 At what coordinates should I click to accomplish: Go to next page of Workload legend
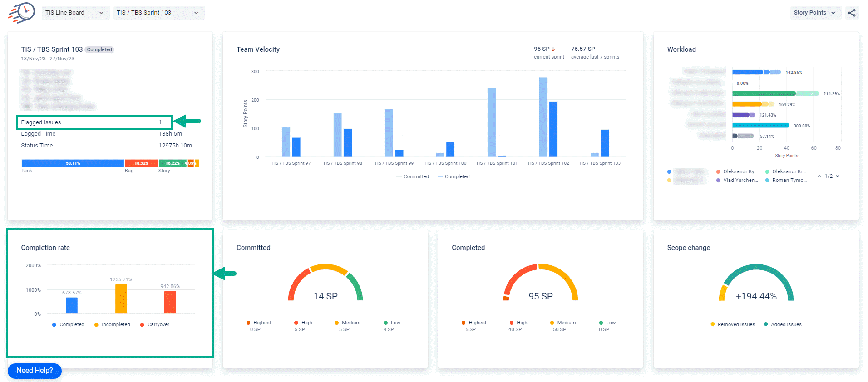838,176
